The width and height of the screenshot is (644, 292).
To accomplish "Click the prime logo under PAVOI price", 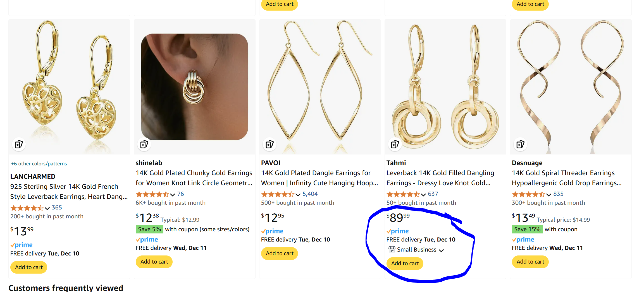I will pyautogui.click(x=272, y=231).
